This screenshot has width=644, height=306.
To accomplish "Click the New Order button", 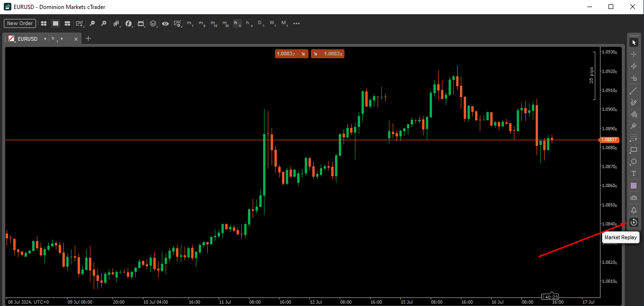I will pyautogui.click(x=19, y=23).
